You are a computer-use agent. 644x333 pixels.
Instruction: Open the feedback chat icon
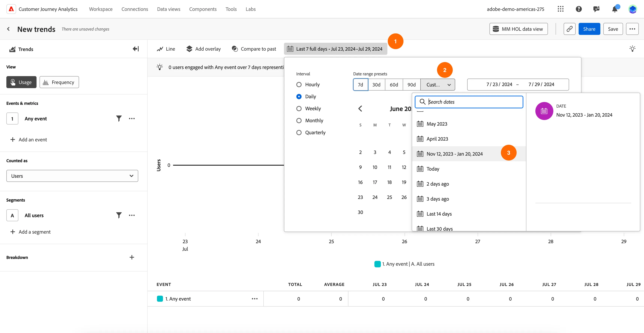coord(596,9)
